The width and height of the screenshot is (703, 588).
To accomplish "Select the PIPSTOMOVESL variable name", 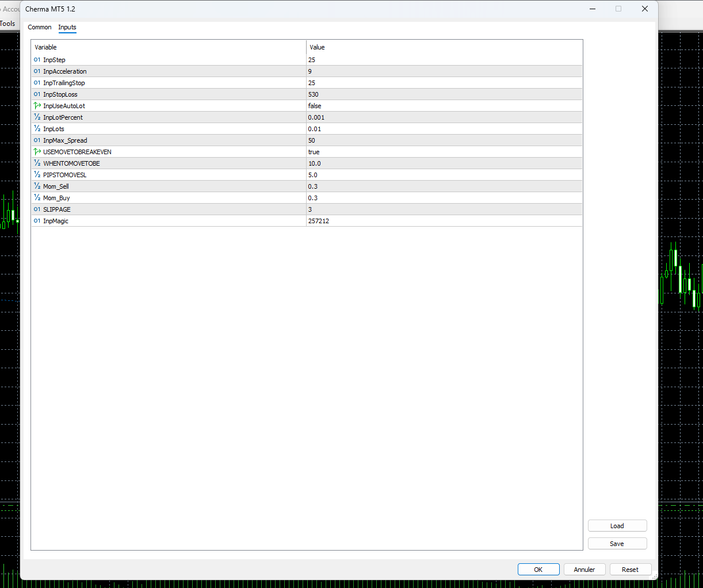I will click(64, 175).
